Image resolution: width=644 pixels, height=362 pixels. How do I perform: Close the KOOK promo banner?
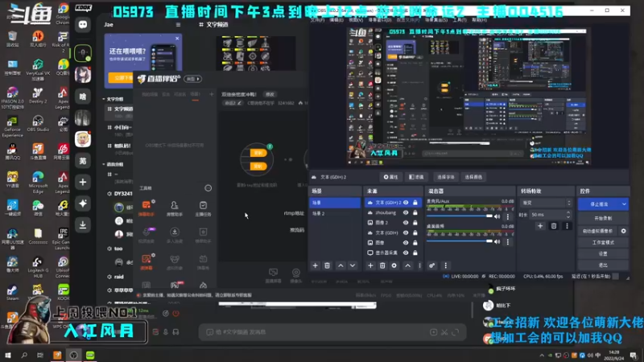[x=177, y=38]
